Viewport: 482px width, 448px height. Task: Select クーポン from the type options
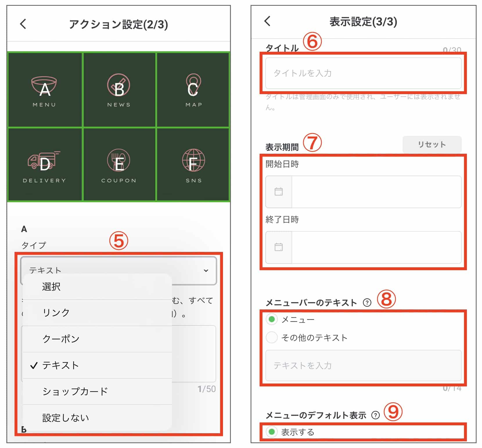[60, 339]
